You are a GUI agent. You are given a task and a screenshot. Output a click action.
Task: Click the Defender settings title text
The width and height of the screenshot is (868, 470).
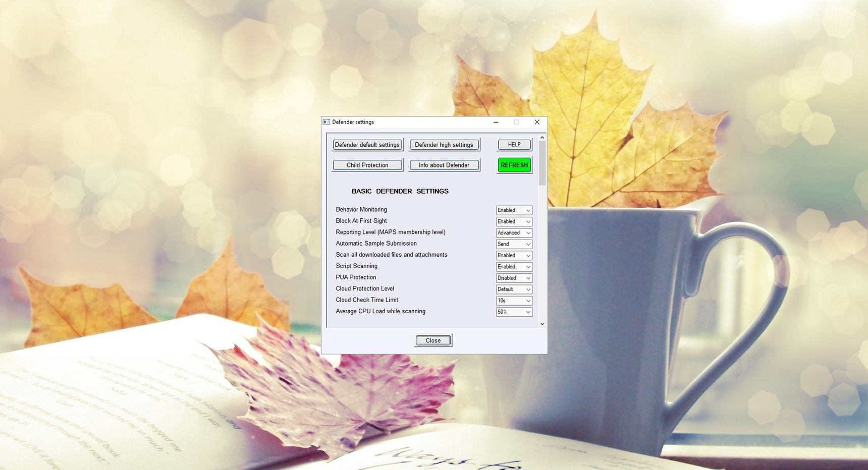[353, 122]
